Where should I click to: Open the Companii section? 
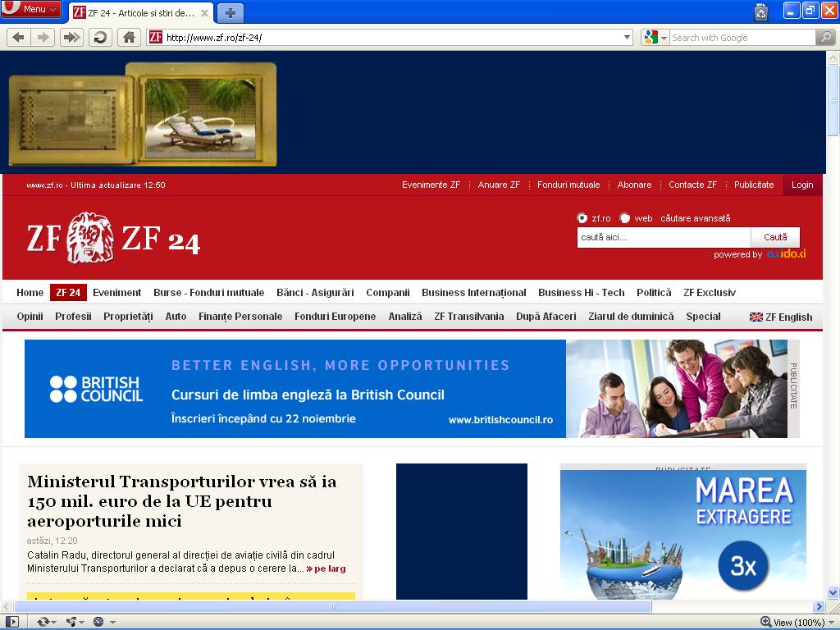[388, 293]
